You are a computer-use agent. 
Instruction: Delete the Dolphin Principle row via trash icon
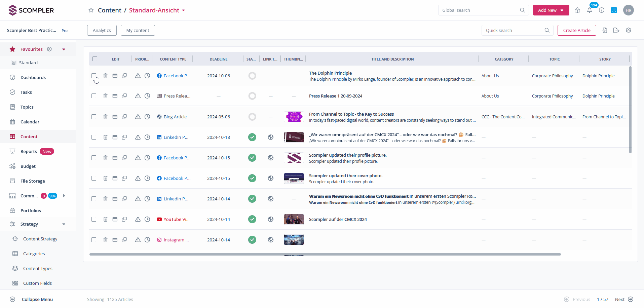coord(105,76)
